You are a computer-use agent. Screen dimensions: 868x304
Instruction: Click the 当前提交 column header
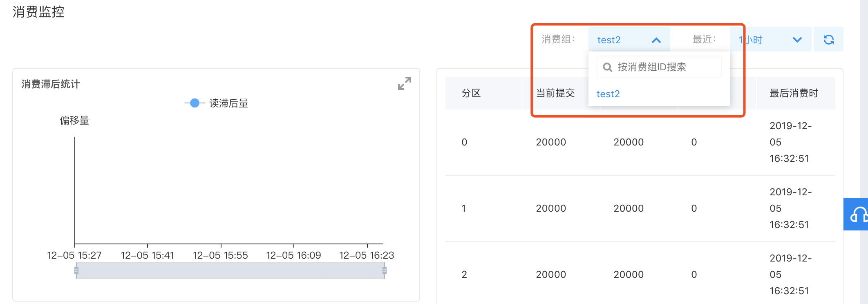pyautogui.click(x=555, y=93)
